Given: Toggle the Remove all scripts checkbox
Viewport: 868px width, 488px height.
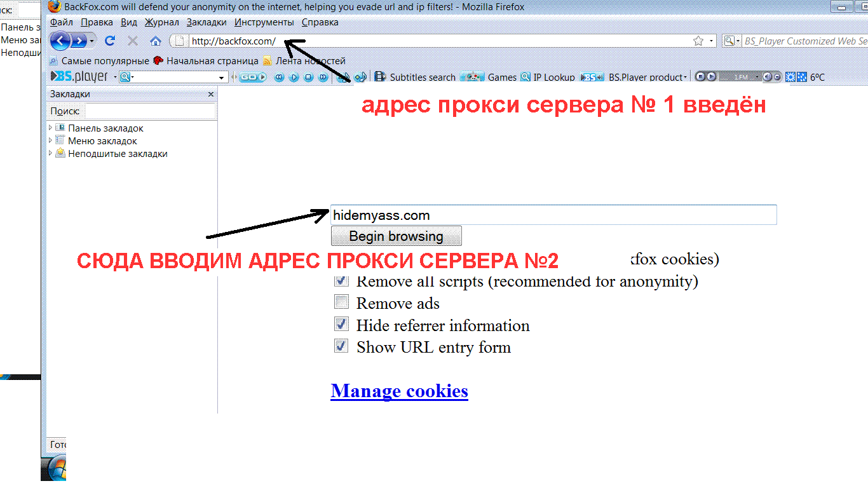Looking at the screenshot, I should coord(342,280).
